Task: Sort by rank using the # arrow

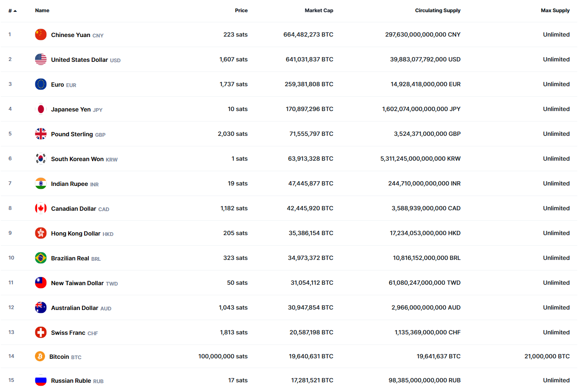Action: pos(13,11)
